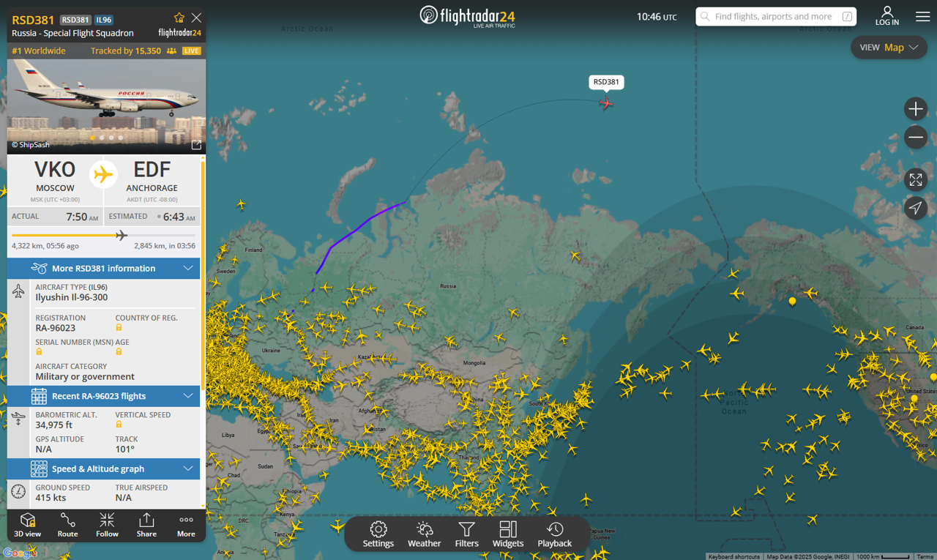Toggle fullscreen map mode
This screenshot has height=560, width=937.
pos(916,179)
